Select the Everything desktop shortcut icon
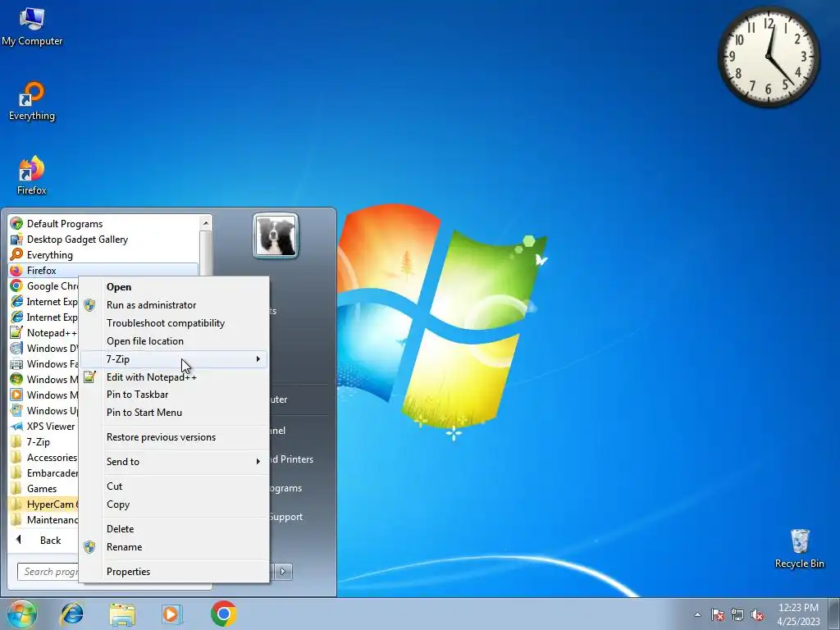The height and width of the screenshot is (630, 840). click(32, 101)
